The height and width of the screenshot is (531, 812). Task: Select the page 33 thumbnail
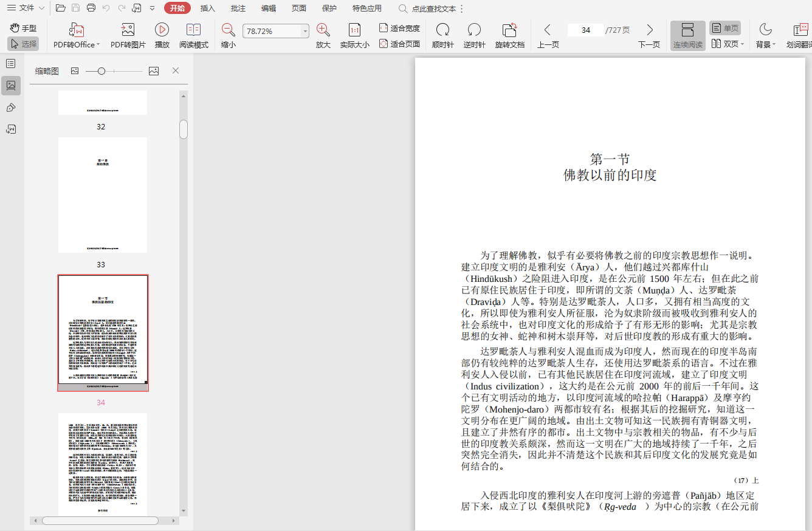point(103,195)
